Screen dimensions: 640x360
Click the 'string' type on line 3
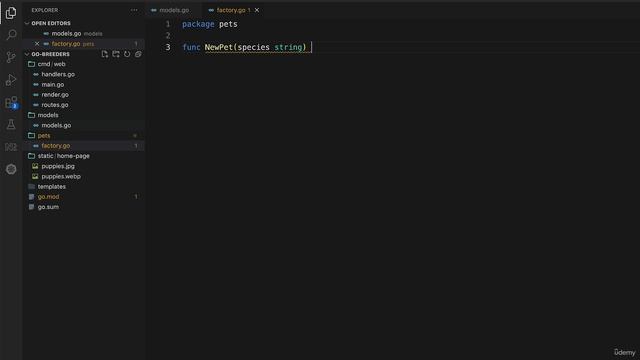288,47
